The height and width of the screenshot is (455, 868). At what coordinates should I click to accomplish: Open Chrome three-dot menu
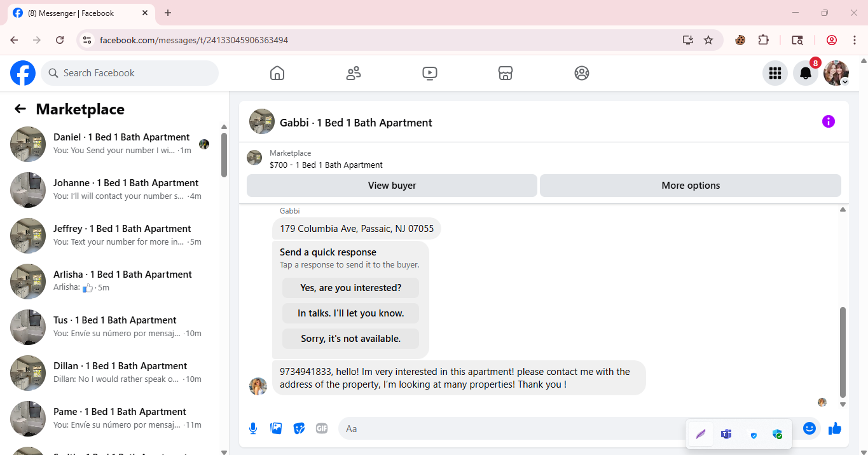click(855, 40)
